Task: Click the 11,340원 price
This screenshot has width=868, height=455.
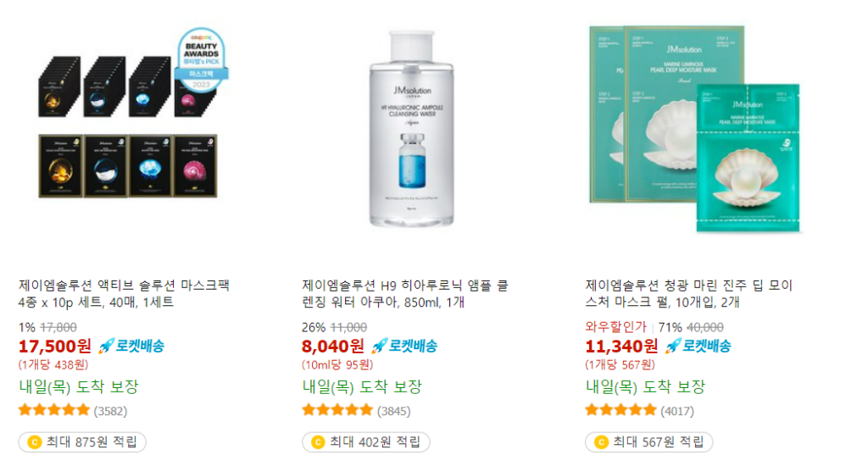Action: tap(621, 347)
